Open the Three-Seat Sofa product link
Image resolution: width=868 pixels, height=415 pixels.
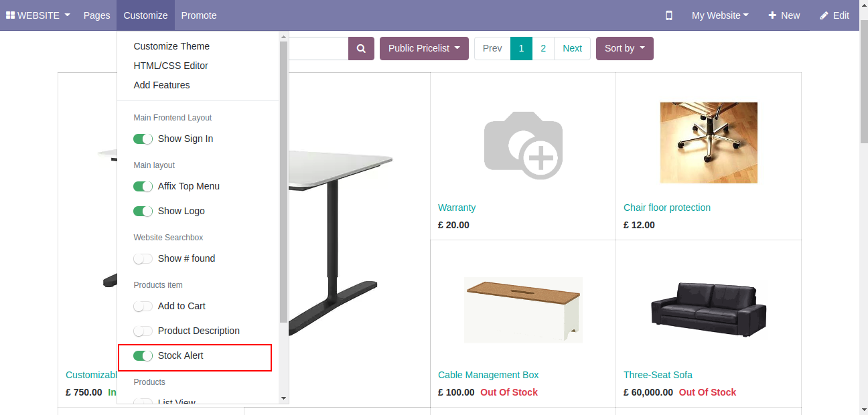coord(658,375)
